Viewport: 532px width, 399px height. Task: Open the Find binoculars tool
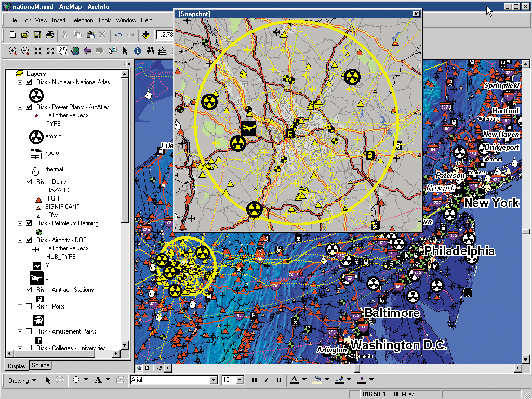click(150, 51)
